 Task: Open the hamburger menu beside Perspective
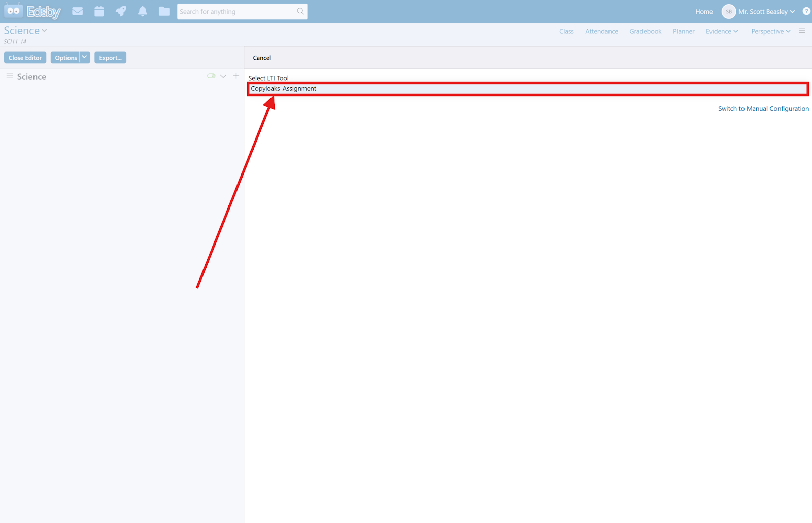click(802, 31)
